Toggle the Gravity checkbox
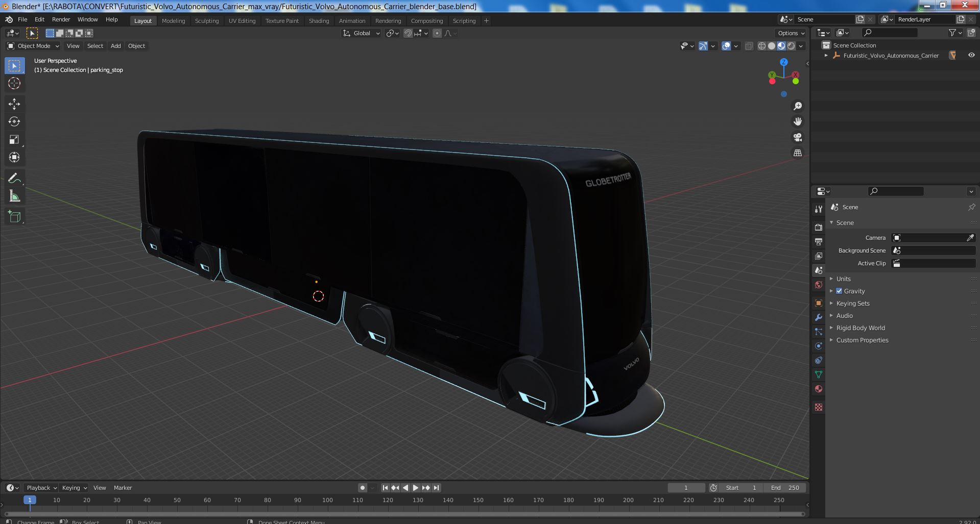The height and width of the screenshot is (524, 980). (839, 291)
